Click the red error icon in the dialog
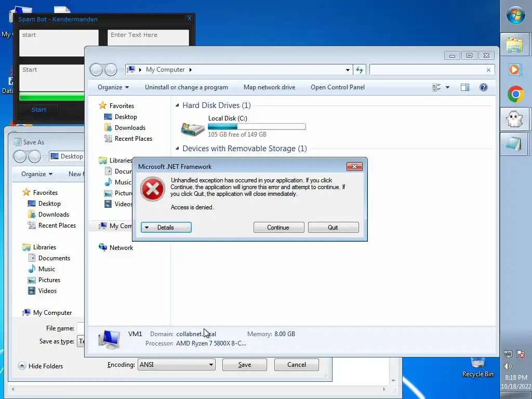 pyautogui.click(x=153, y=189)
